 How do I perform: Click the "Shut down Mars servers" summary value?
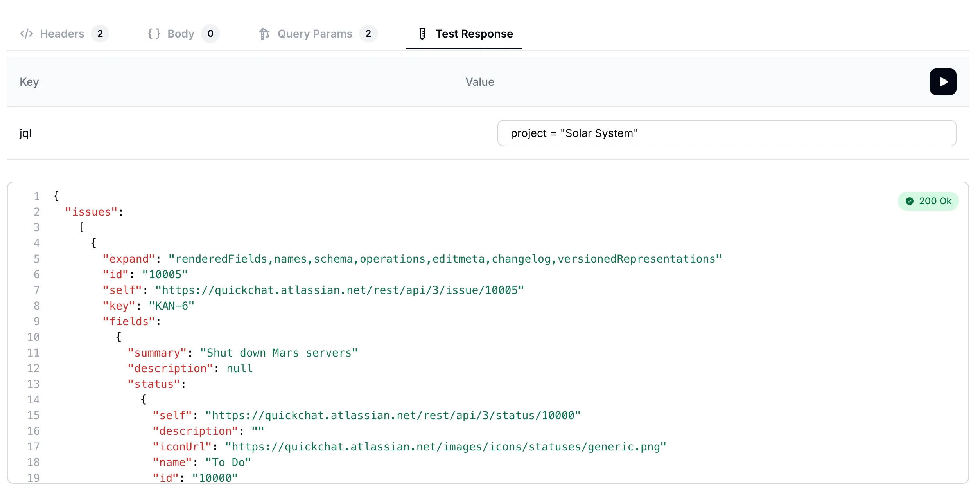point(278,353)
